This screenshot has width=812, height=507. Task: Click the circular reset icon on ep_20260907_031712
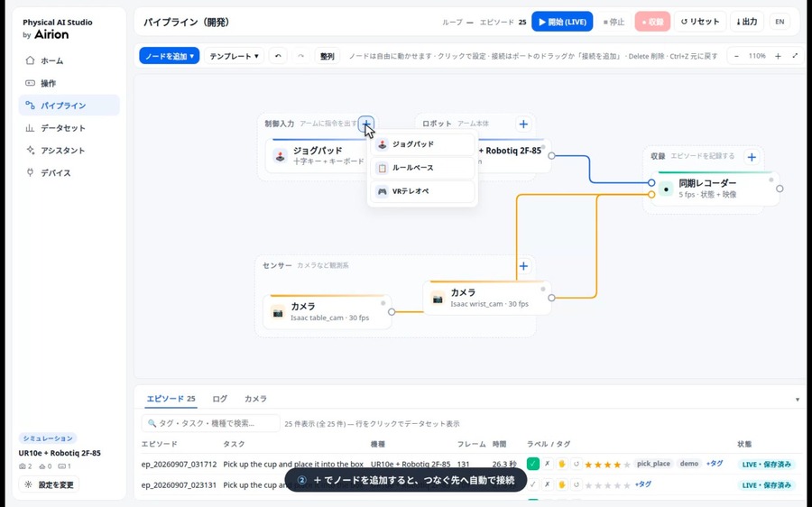pyautogui.click(x=577, y=464)
